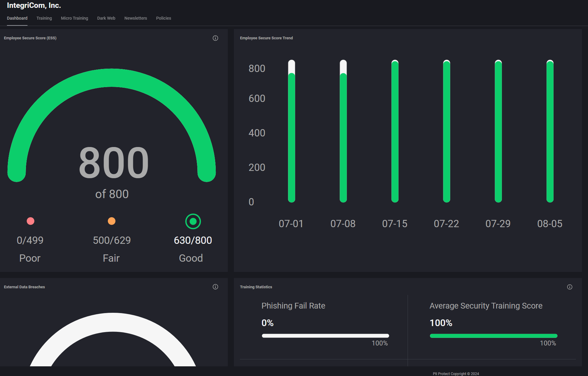
Task: Click the 400 y-axis label
Action: pyautogui.click(x=257, y=133)
